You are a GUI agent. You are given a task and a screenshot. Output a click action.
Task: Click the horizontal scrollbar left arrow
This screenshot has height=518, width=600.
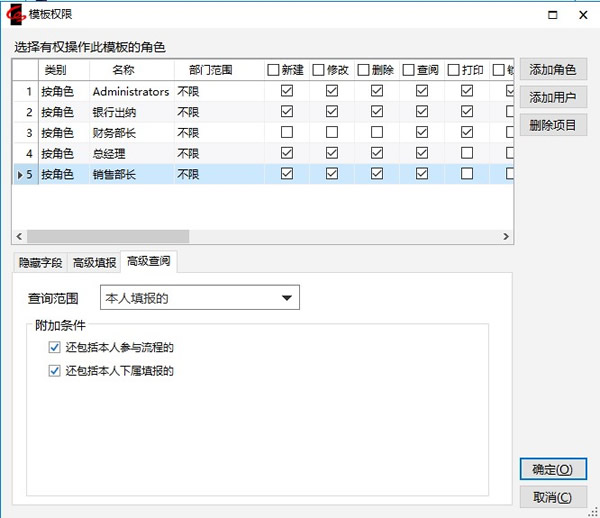[19, 237]
